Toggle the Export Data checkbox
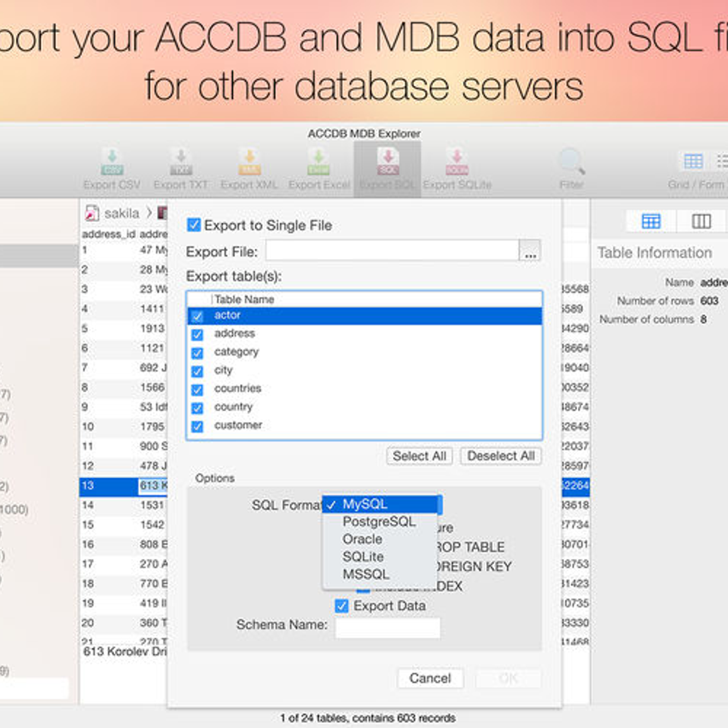Viewport: 728px width, 728px height. (342, 606)
